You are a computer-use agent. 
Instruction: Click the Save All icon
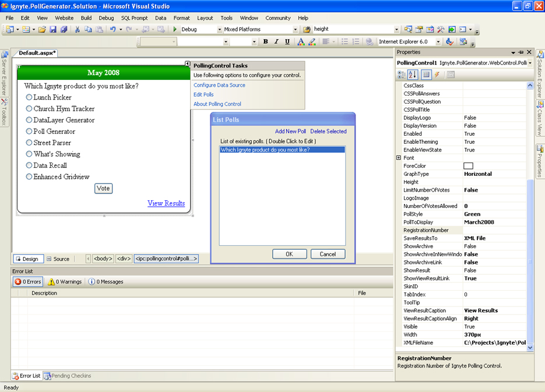pos(64,30)
